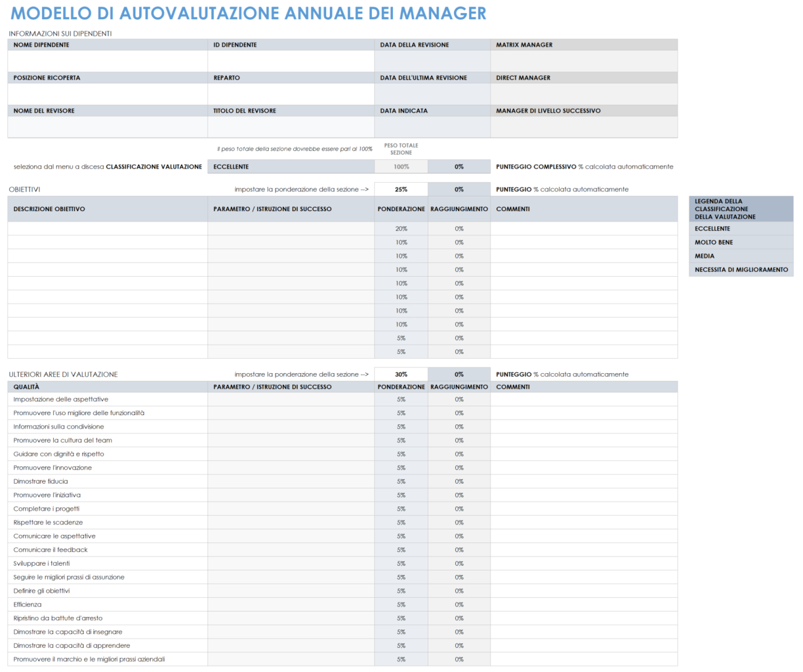The width and height of the screenshot is (803, 672).
Task: Select NECESSITA DI MIGLIORAMENTO legend entry
Action: pos(740,269)
